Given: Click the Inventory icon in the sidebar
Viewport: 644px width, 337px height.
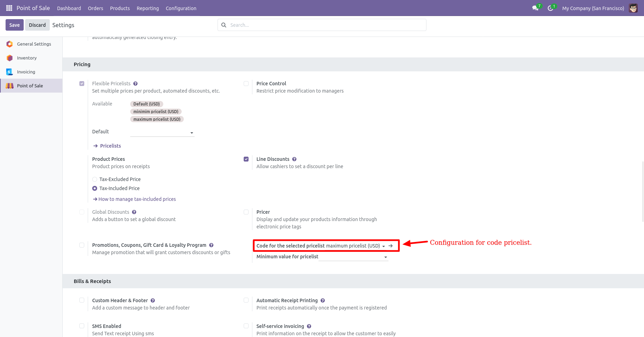Looking at the screenshot, I should coord(10,58).
